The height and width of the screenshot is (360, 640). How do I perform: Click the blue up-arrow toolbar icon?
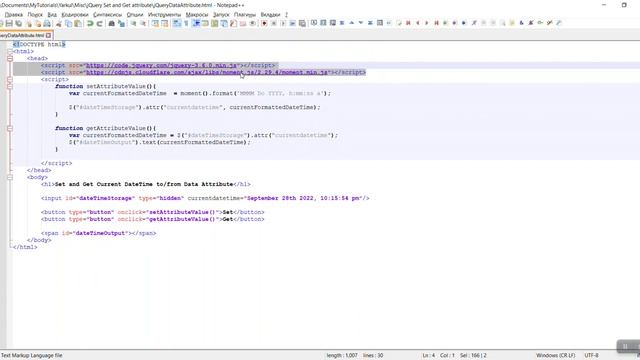point(351,23)
